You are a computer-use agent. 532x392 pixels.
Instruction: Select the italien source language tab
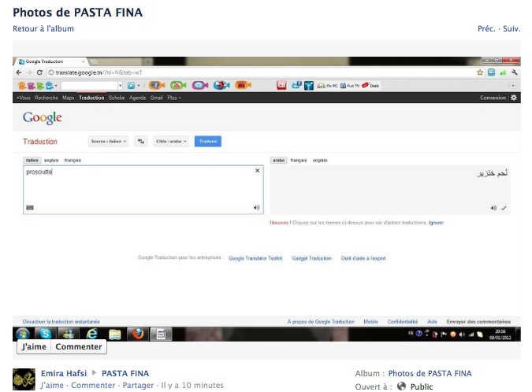[x=32, y=161]
